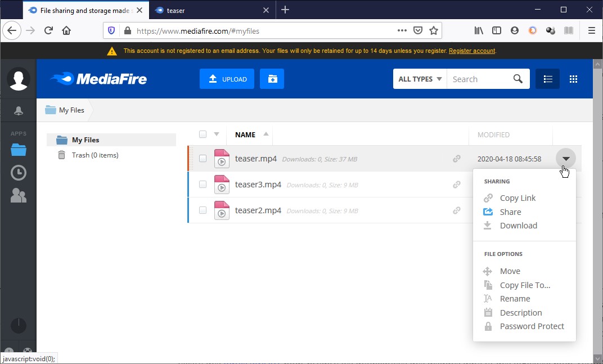Open contacts people icon in sidebar
Image resolution: width=603 pixels, height=364 pixels.
(x=19, y=195)
